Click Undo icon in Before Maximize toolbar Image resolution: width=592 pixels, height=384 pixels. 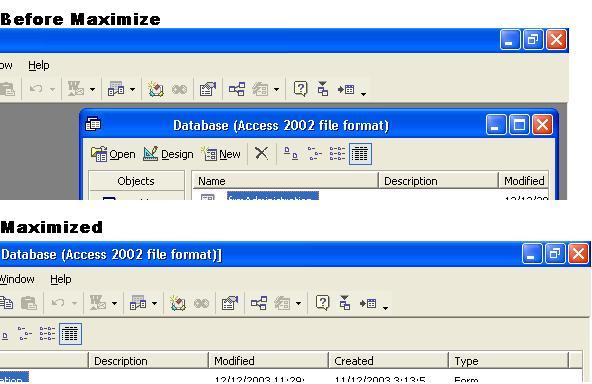(36, 89)
